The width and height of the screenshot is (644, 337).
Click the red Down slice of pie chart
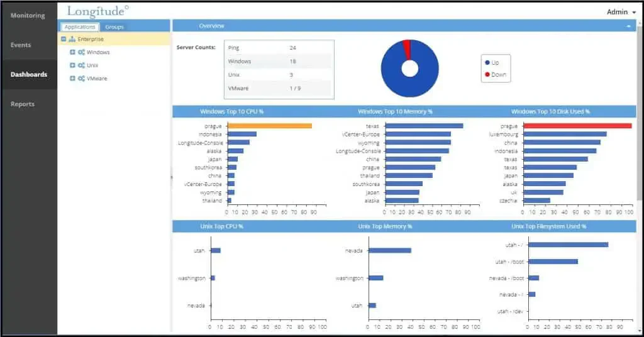tap(407, 49)
